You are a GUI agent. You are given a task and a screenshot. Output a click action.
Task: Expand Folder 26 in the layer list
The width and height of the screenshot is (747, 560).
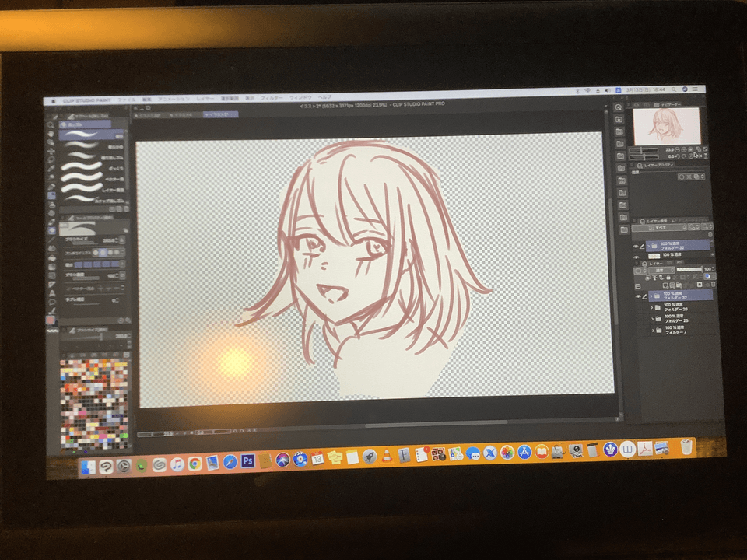(x=651, y=306)
